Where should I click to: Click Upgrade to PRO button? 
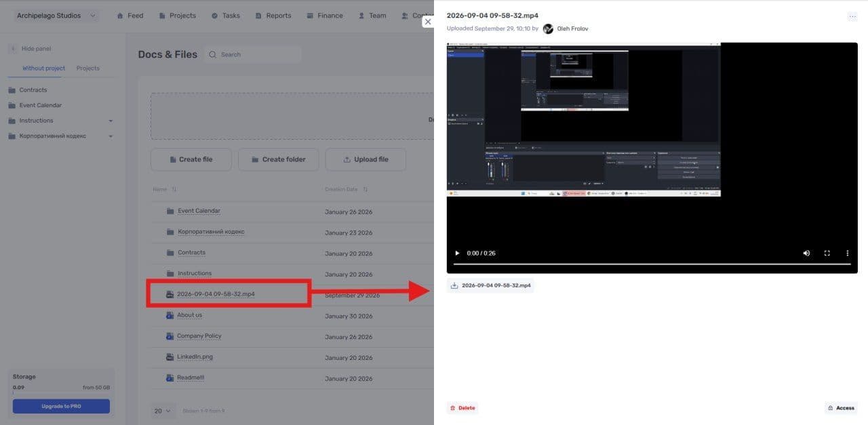tap(61, 406)
